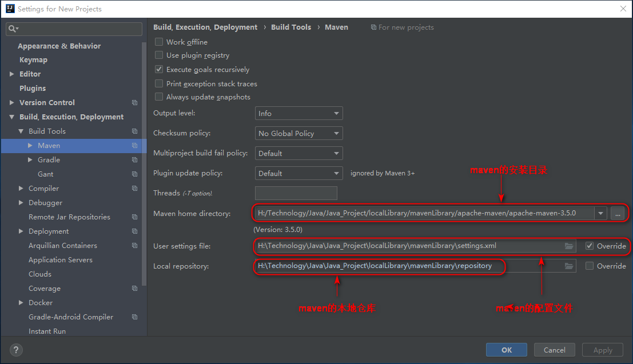This screenshot has width=633, height=364.
Task: Collapse the Build Tools node
Action: click(21, 131)
